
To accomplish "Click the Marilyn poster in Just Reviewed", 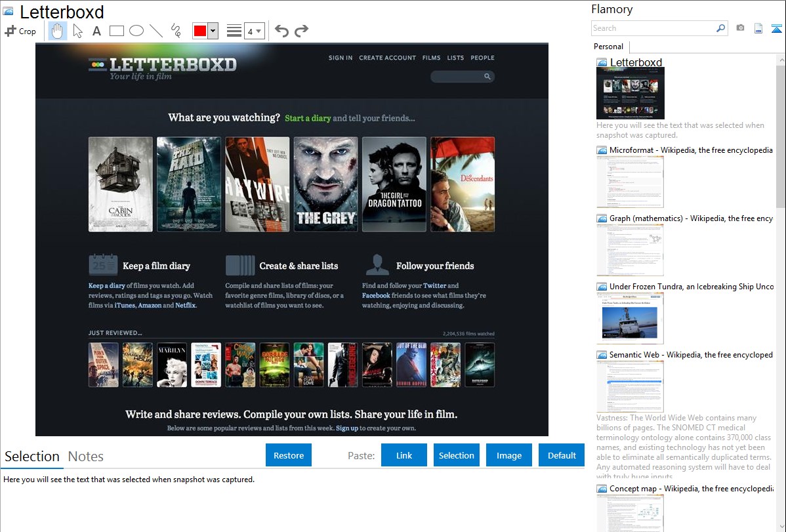I will pyautogui.click(x=172, y=365).
